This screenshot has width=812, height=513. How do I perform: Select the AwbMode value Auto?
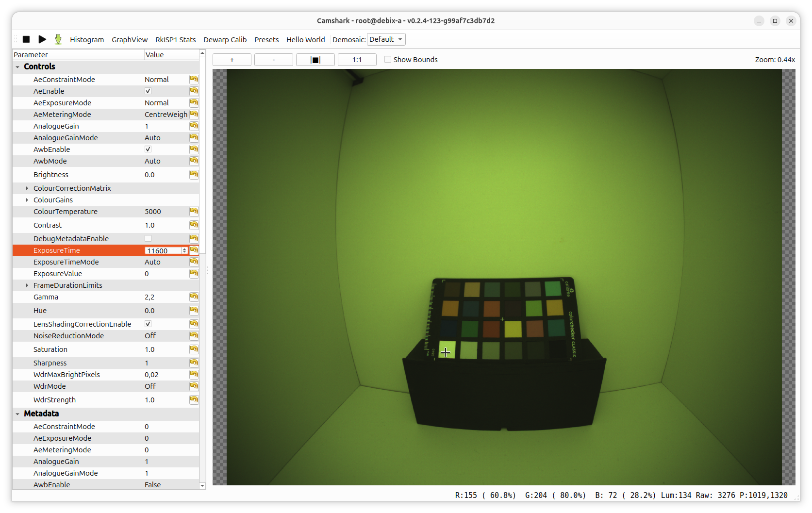point(152,161)
